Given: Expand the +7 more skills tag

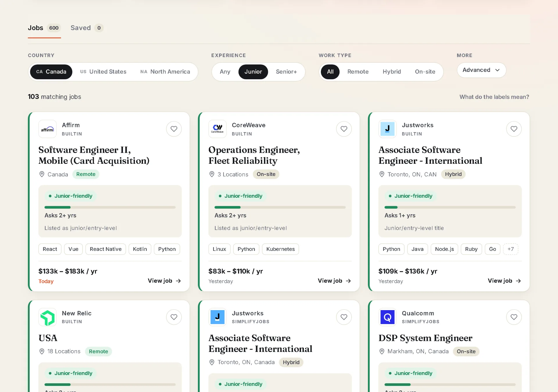Looking at the screenshot, I should [511, 249].
